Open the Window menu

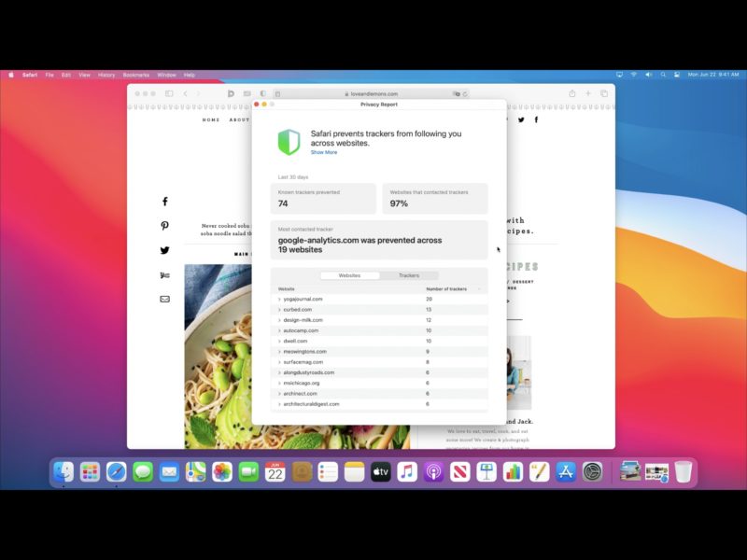click(x=166, y=75)
